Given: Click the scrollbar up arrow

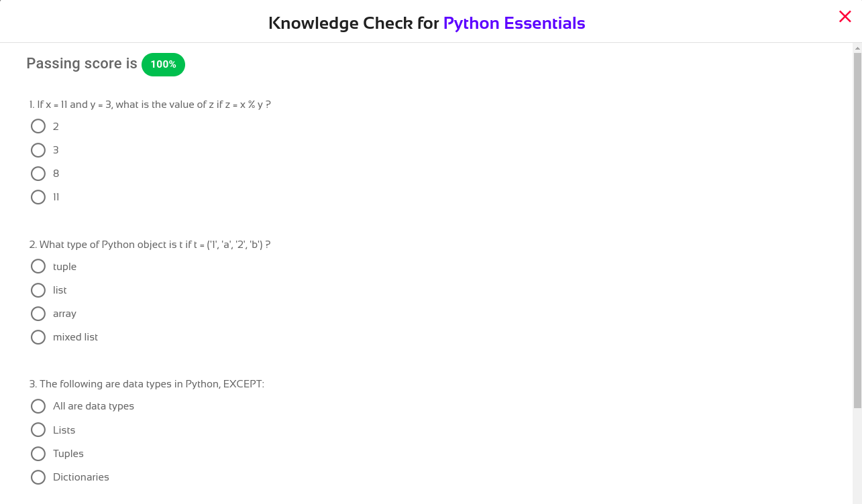Looking at the screenshot, I should coord(857,48).
